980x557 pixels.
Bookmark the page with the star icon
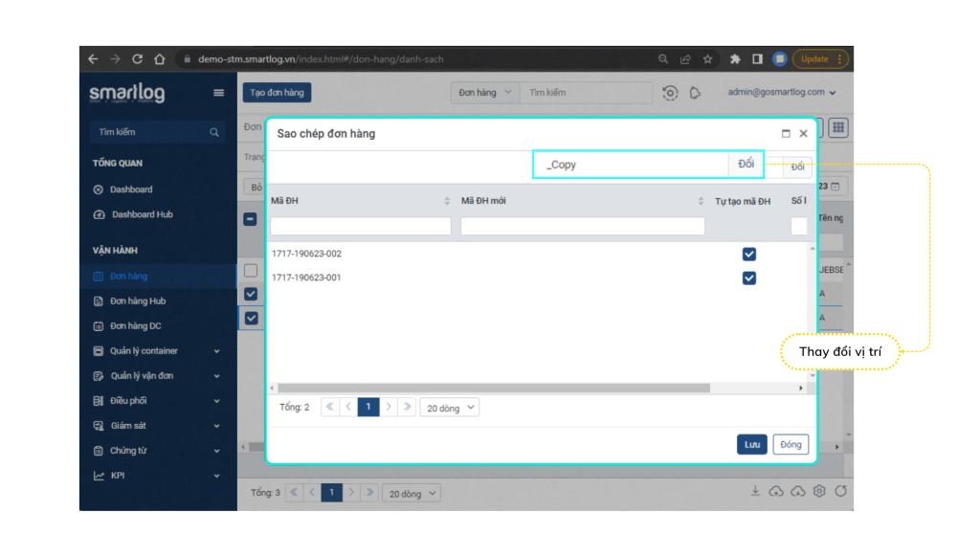click(x=707, y=59)
